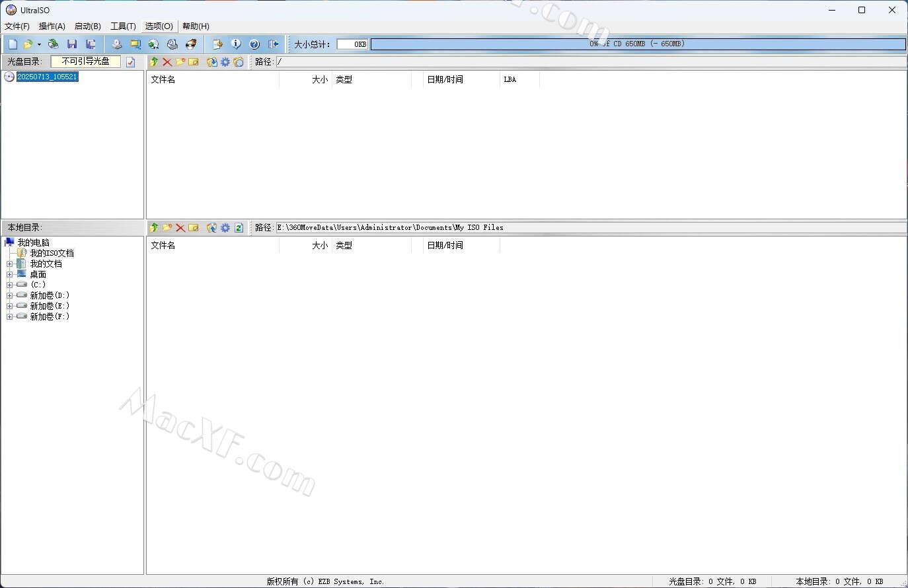Click the gear settings icon in local pane

(x=225, y=227)
